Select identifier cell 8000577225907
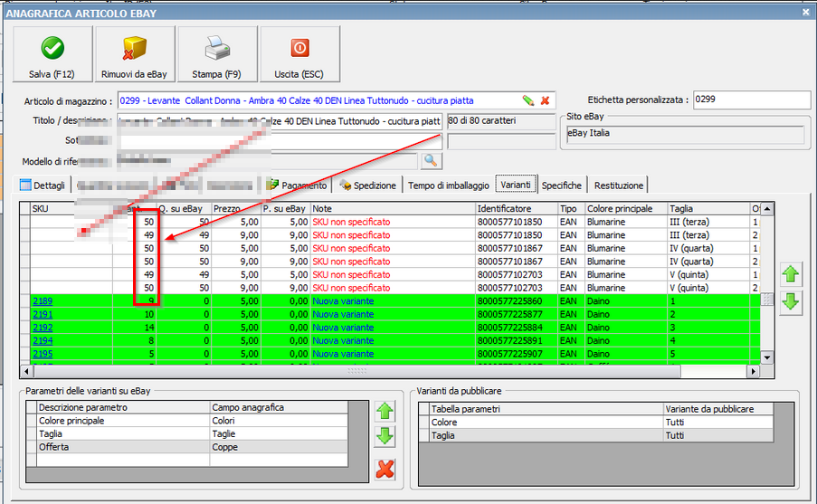 pyautogui.click(x=517, y=354)
